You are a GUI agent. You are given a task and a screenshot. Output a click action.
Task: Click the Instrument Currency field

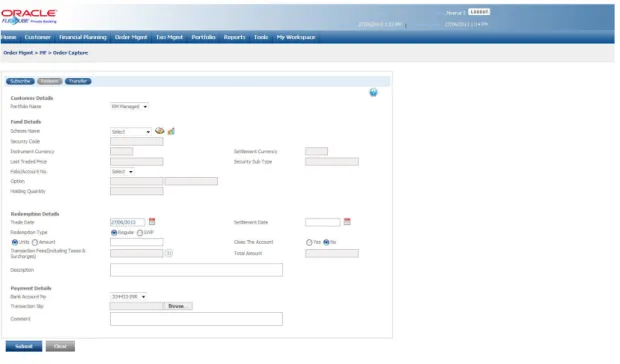click(x=121, y=151)
